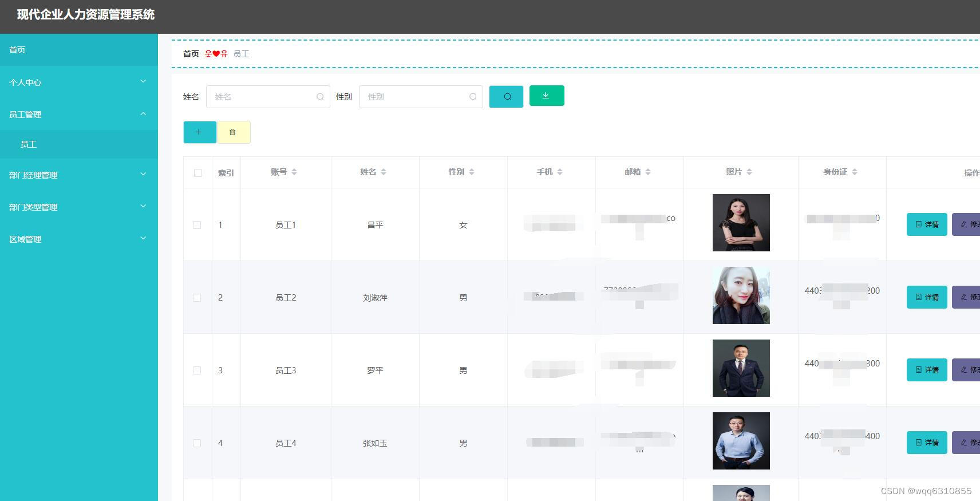Viewport: 980px width, 501px height.
Task: Open 详情 for 昌平 row
Action: [927, 224]
